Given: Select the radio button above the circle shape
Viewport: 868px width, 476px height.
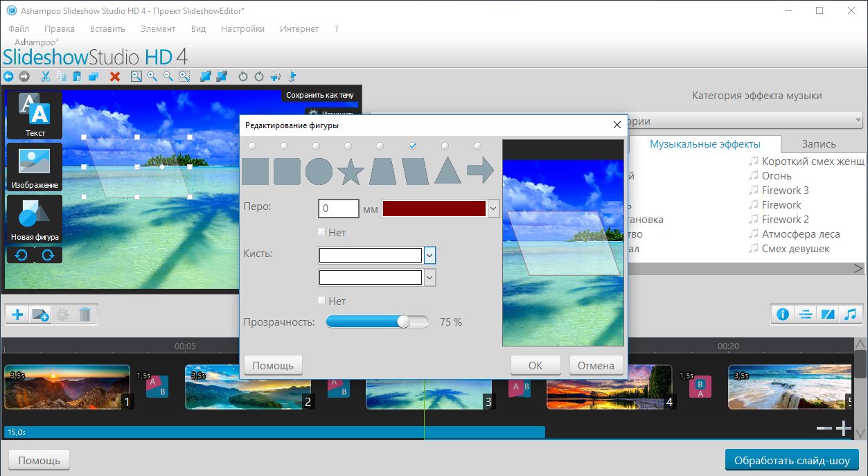Looking at the screenshot, I should (316, 146).
